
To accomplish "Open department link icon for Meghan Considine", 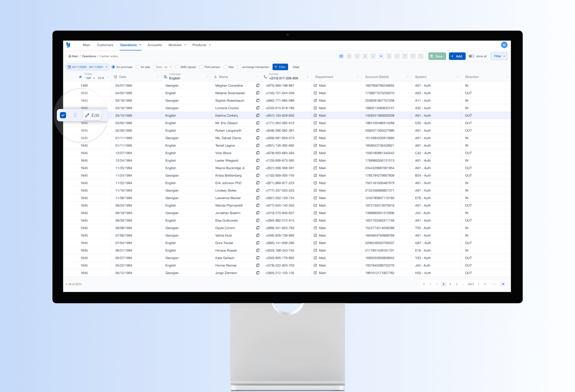I will coord(315,85).
